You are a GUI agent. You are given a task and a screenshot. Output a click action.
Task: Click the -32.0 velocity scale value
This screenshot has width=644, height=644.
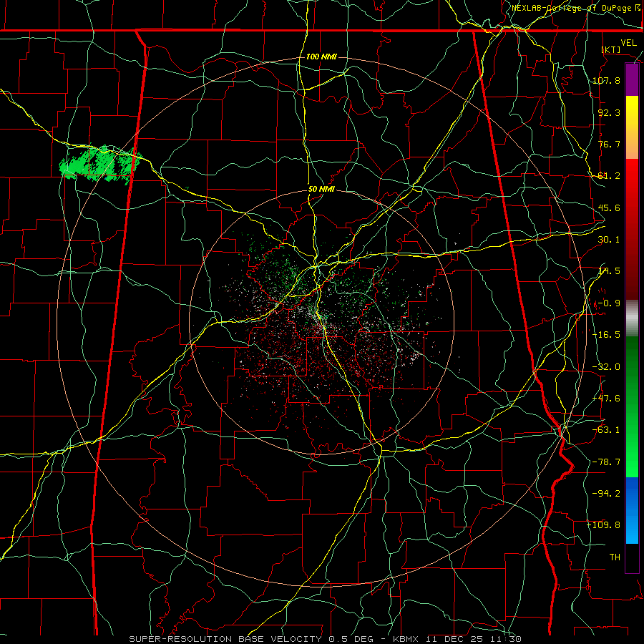606,367
